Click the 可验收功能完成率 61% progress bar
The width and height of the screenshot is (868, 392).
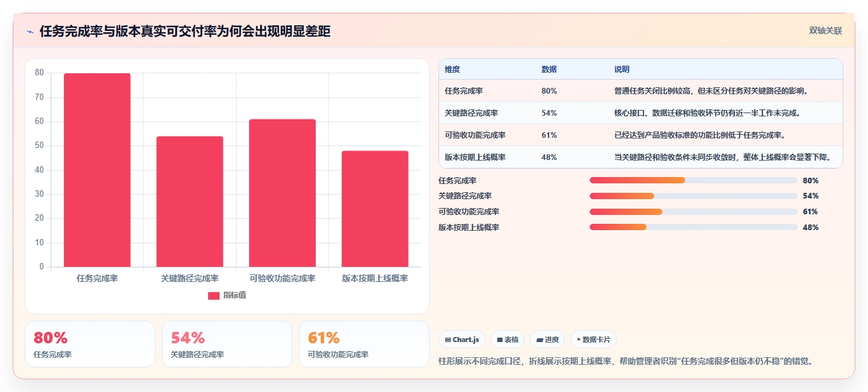(x=693, y=212)
